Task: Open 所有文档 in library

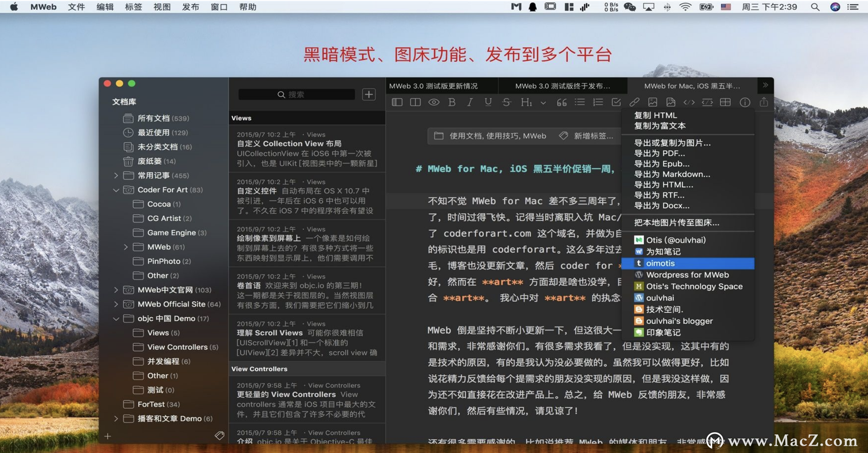Action: [156, 119]
